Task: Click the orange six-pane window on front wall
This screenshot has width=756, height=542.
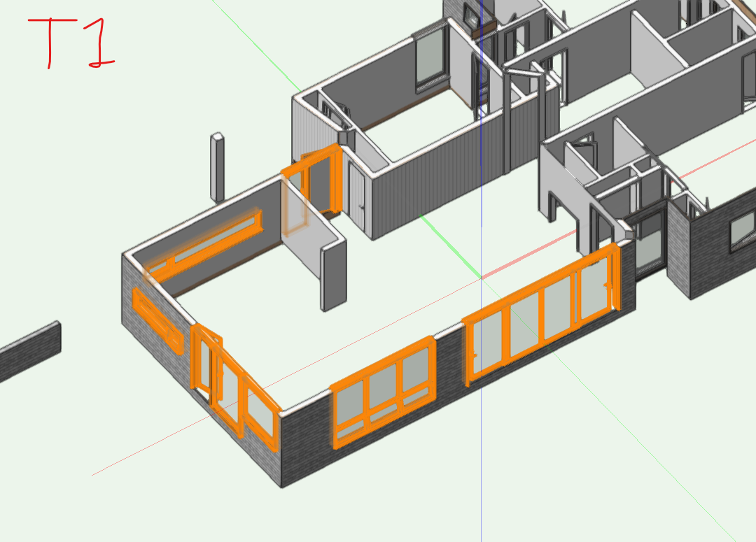Action: [381, 392]
